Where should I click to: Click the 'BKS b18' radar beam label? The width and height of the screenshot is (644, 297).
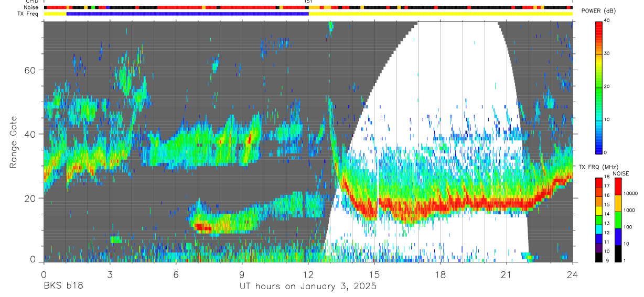point(63,286)
